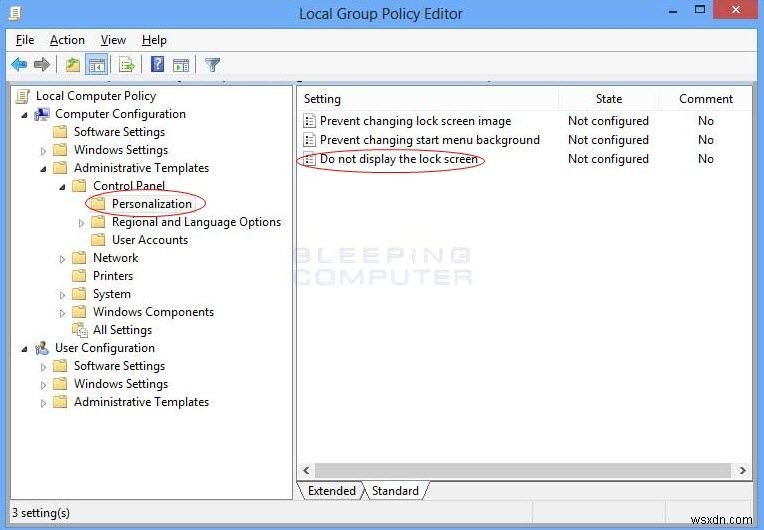Open the Help menu

tap(154, 40)
